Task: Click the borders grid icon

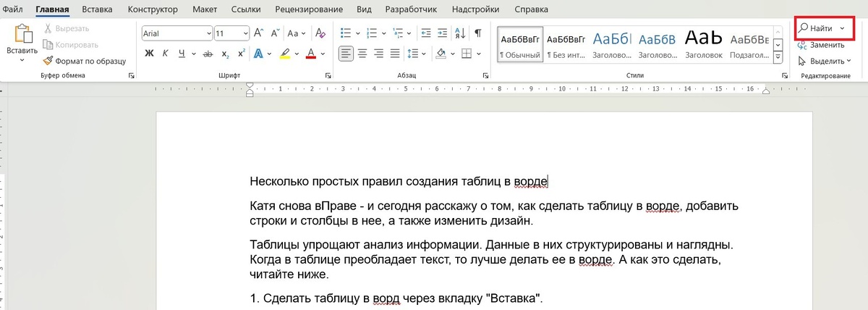Action: tap(467, 54)
